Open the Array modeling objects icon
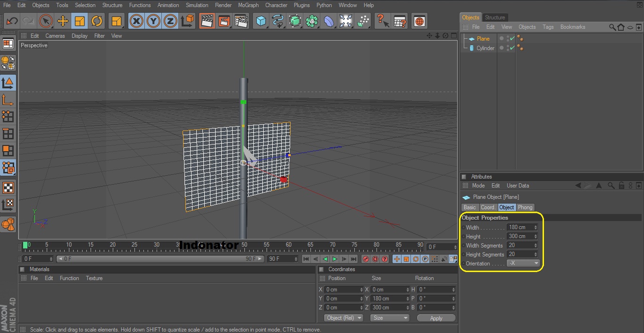644x333 pixels. point(312,21)
